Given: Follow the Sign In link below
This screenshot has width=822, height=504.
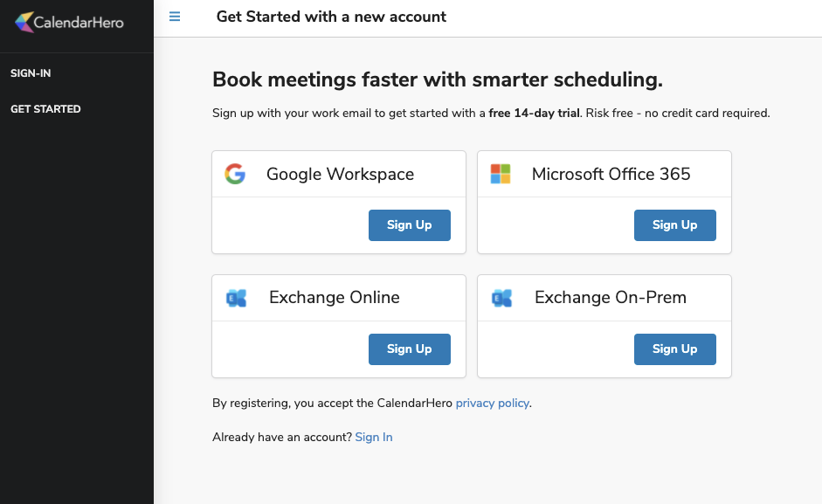Looking at the screenshot, I should (374, 437).
